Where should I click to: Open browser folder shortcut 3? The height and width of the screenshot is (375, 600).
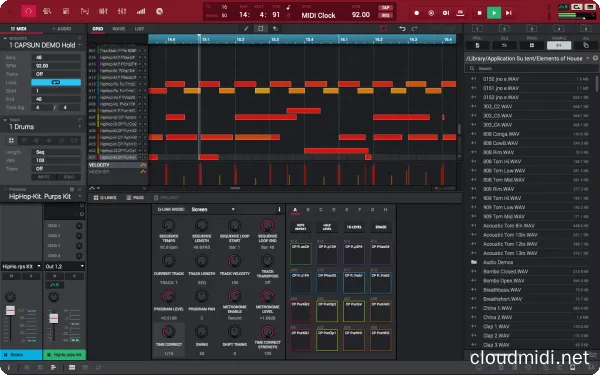point(531,29)
